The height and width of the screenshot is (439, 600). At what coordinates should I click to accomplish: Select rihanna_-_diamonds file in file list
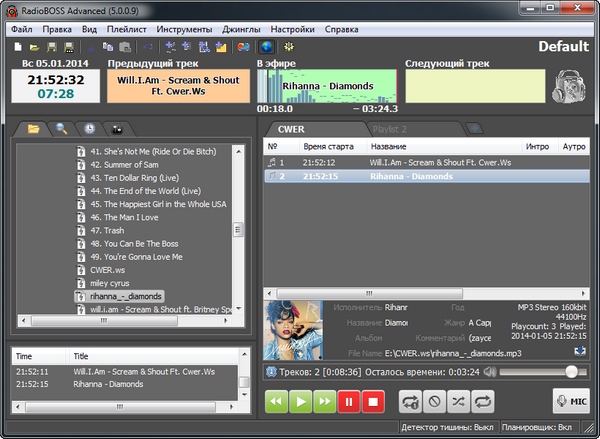coord(125,296)
